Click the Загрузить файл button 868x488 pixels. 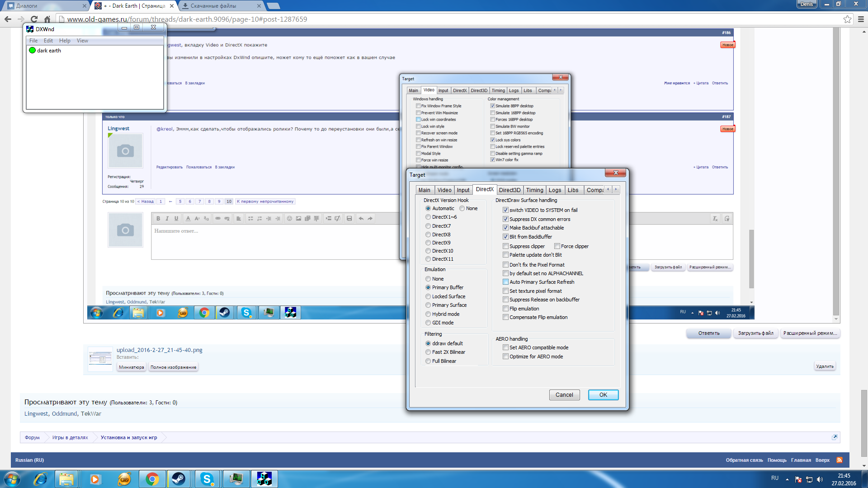pyautogui.click(x=755, y=333)
